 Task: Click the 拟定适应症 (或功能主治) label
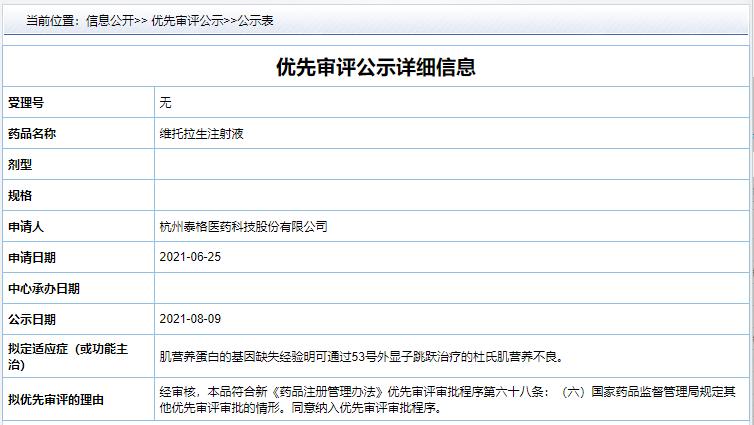(68, 356)
